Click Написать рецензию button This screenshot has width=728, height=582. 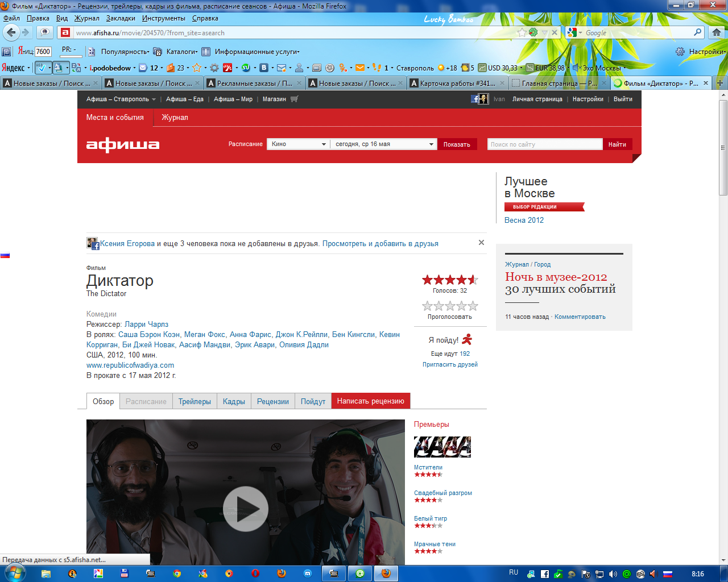[x=371, y=401]
